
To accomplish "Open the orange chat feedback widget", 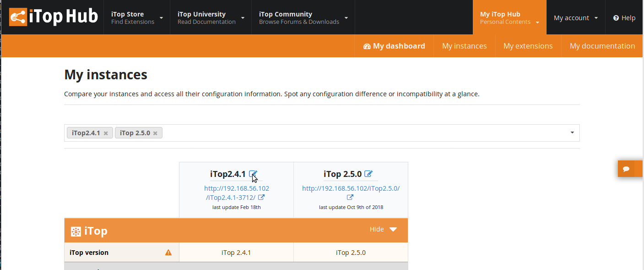I will coord(626,169).
